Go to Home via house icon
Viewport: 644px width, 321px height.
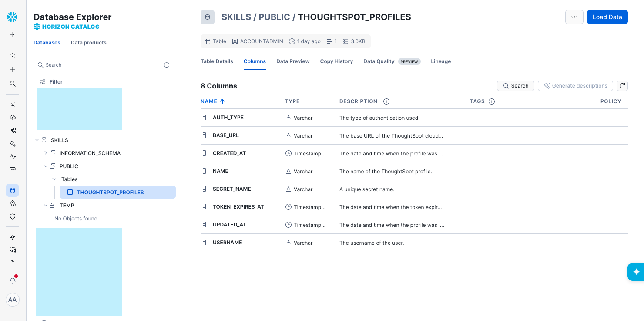13,56
